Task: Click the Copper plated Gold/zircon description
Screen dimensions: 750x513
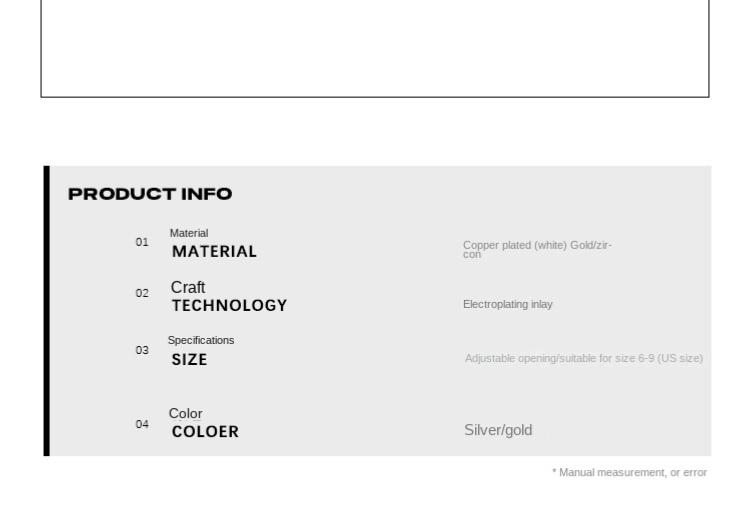Action: click(537, 250)
